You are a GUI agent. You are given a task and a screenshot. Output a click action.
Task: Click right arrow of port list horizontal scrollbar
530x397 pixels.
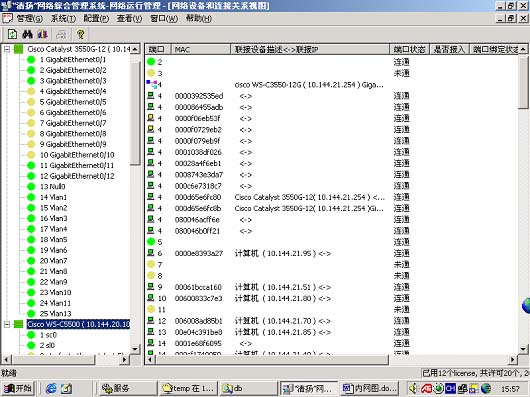(512, 359)
